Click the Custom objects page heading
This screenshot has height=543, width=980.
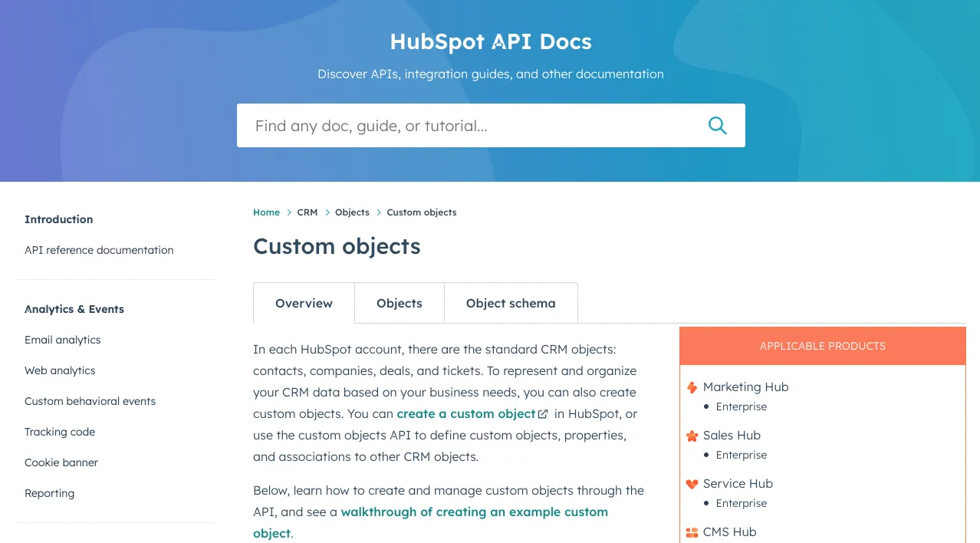click(x=337, y=246)
